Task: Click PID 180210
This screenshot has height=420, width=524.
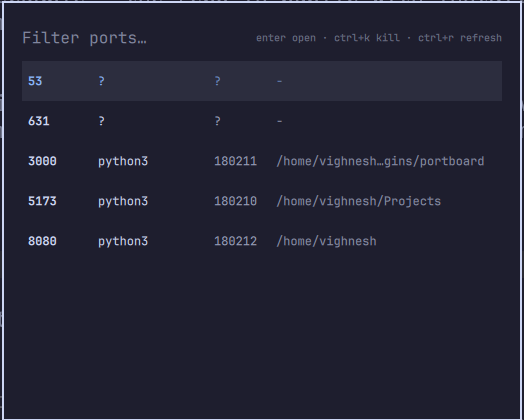Action: tap(235, 201)
